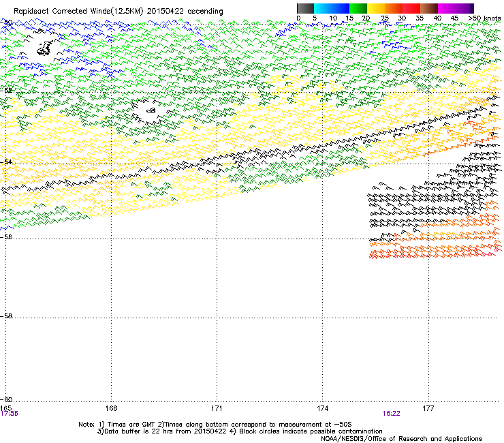Screen dimensions: 504x443
Task: Select the magenta-purple 40–50 knots legend band
Action: click(456, 8)
